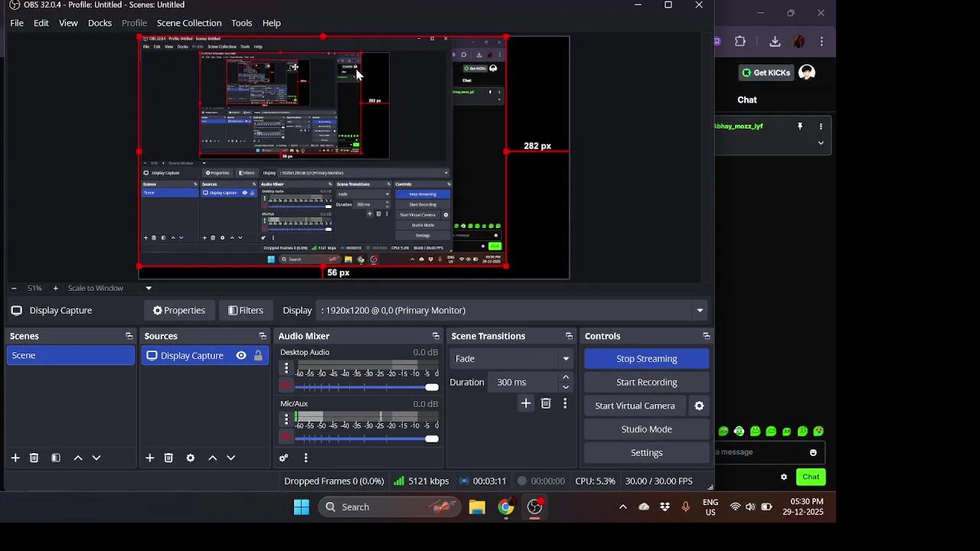
Task: Open source properties gear in Sources dock
Action: click(191, 458)
